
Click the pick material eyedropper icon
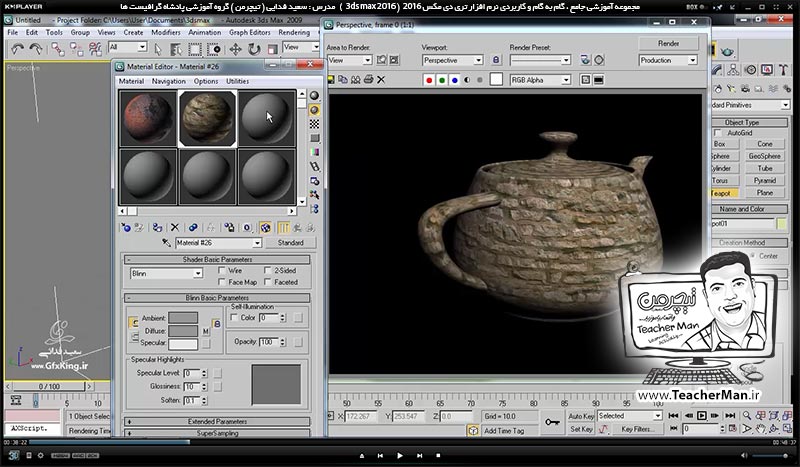[166, 243]
